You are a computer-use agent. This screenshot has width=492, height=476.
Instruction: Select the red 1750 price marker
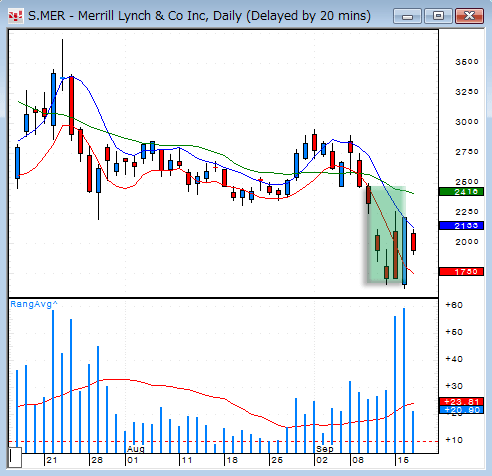pyautogui.click(x=461, y=272)
